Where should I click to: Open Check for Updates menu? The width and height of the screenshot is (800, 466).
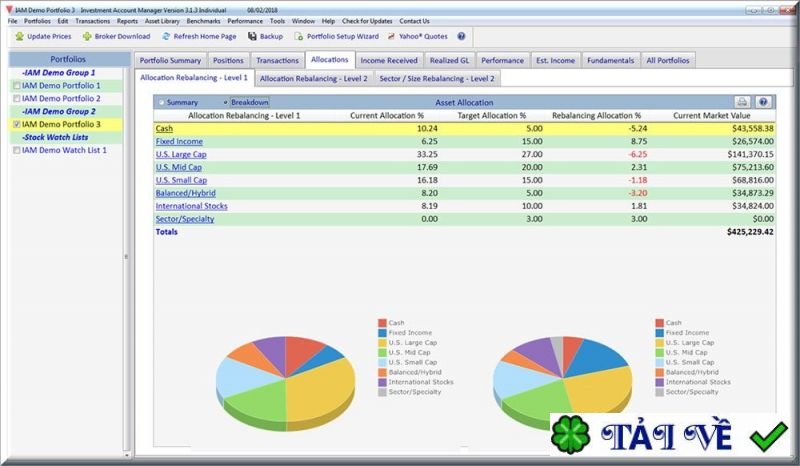click(x=367, y=21)
